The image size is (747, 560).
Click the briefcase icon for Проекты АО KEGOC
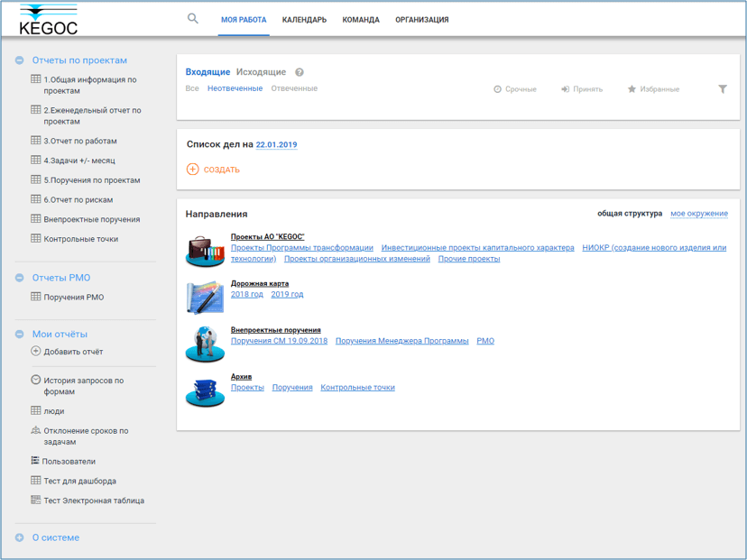(206, 251)
